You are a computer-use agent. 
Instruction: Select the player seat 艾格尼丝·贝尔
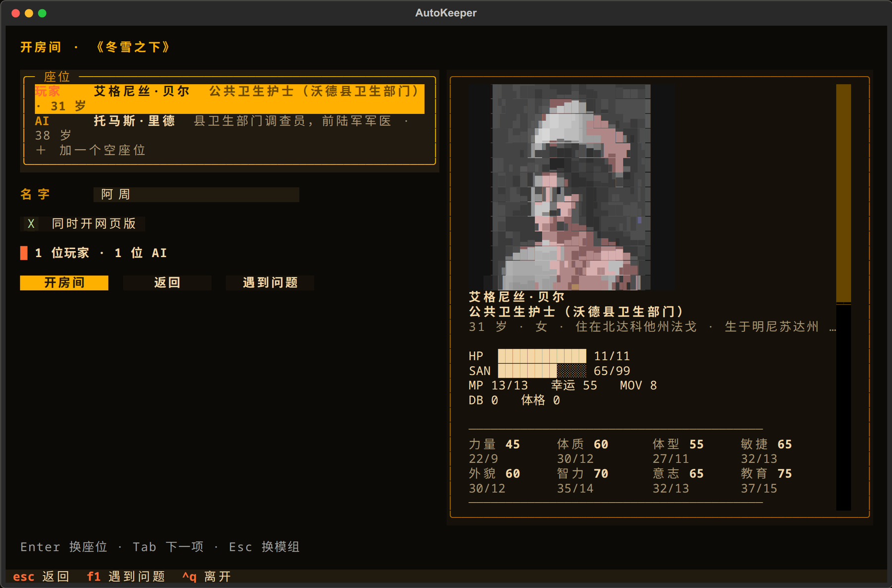229,99
